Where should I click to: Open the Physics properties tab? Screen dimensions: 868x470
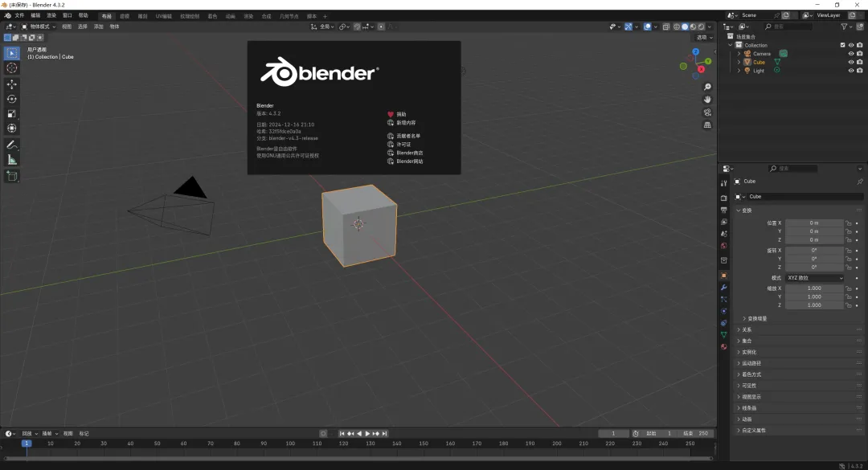tap(724, 311)
